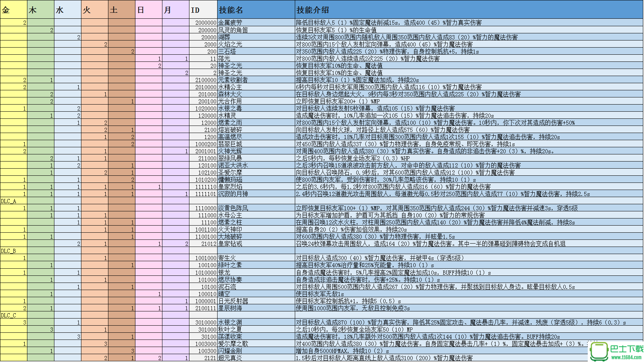
Task: Click the skill name 翠绿风暴
Action: tap(256, 158)
